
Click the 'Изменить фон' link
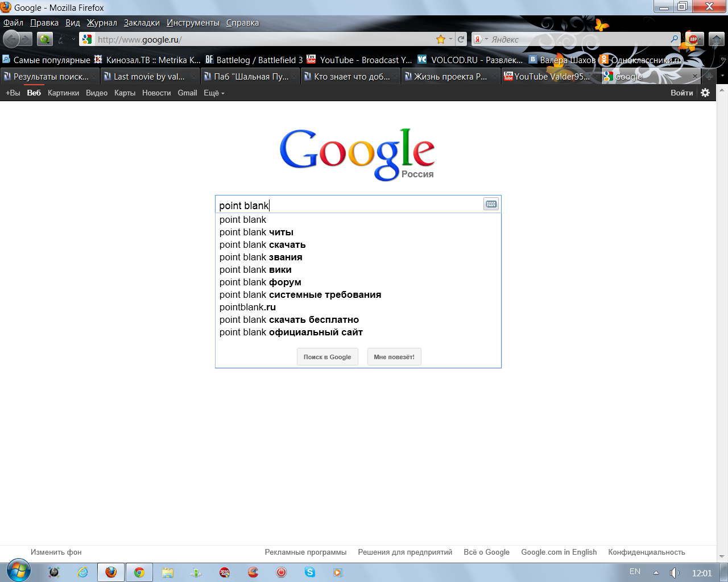click(56, 552)
